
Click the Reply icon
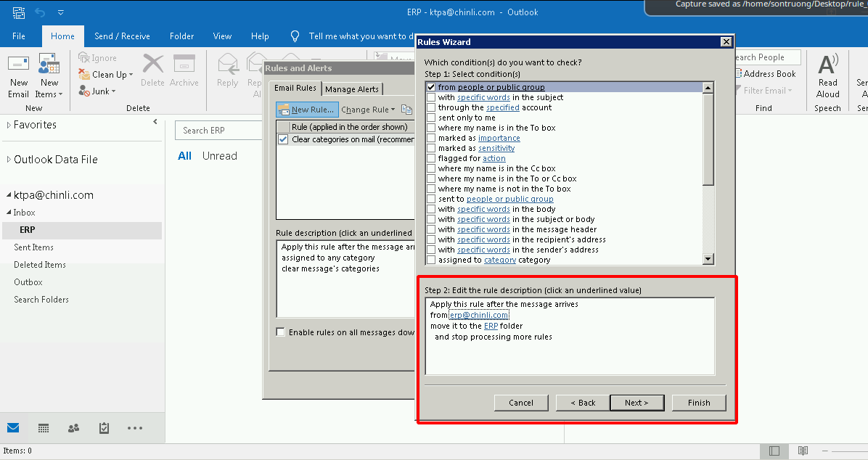227,65
